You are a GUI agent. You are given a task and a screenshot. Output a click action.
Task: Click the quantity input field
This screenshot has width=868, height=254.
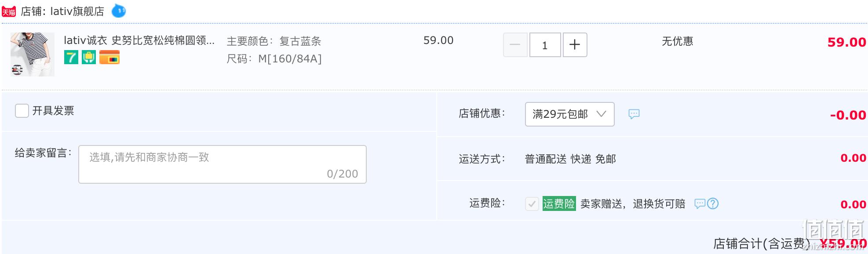pos(545,45)
